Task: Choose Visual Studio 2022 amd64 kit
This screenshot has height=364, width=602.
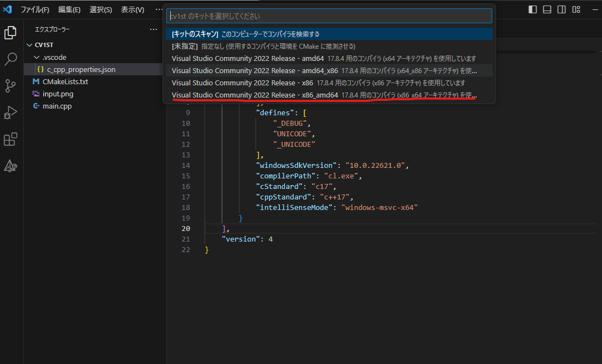Action: tap(329, 59)
